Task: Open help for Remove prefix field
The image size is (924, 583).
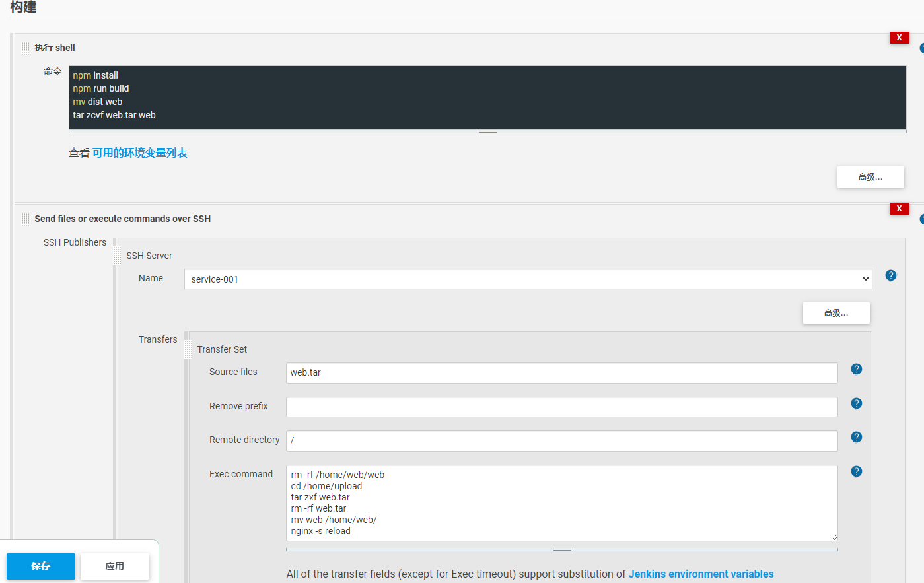Action: pos(856,403)
